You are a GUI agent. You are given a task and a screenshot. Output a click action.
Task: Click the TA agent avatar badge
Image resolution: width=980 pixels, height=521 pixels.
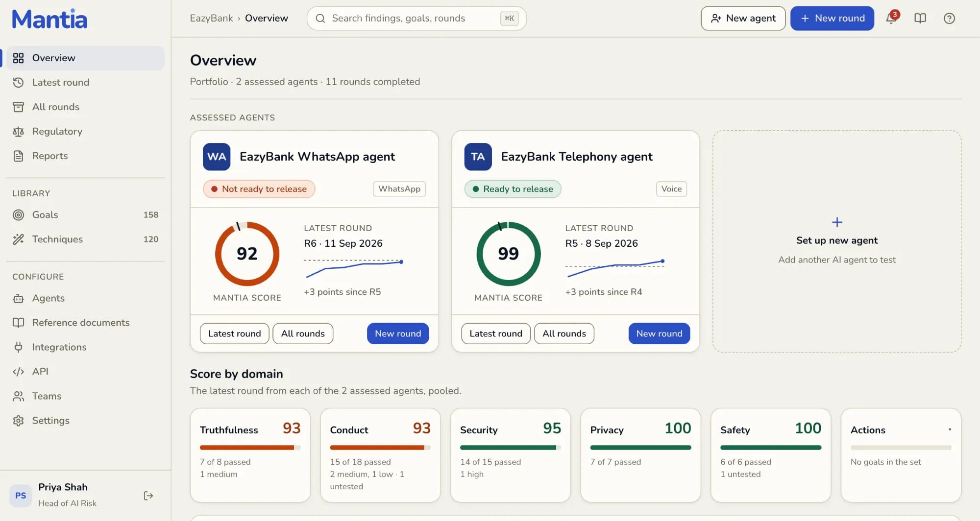[x=478, y=157]
